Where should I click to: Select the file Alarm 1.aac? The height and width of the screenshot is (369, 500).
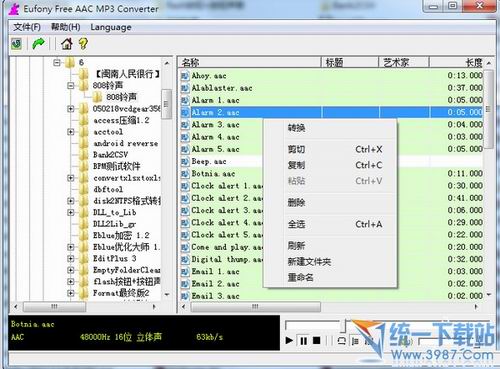pos(216,100)
